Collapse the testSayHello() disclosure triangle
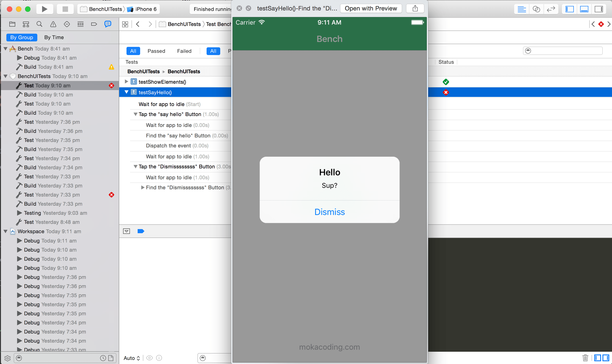The image size is (612, 364). pos(126,92)
